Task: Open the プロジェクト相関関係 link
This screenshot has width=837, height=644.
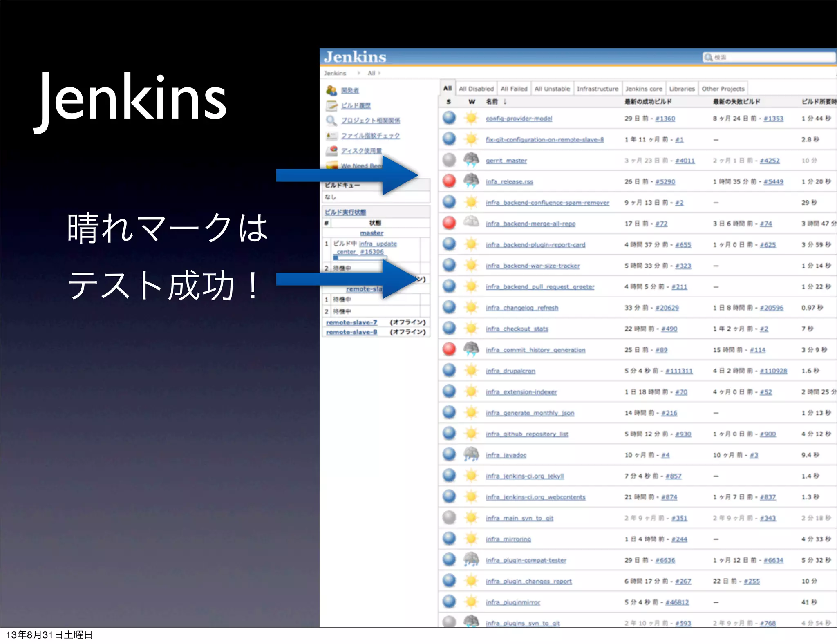Action: (x=371, y=121)
